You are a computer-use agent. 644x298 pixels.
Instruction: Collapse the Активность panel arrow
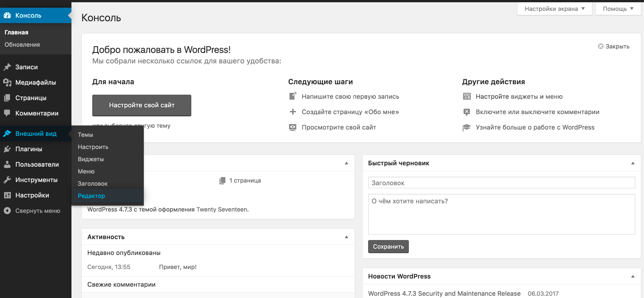(346, 237)
